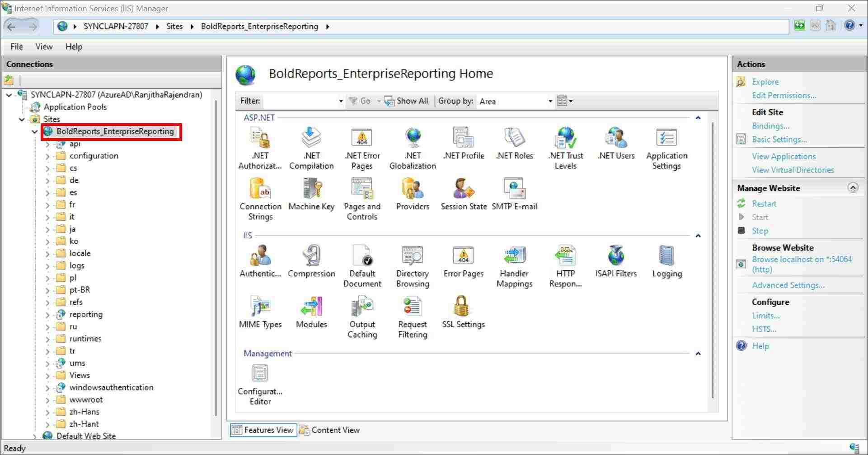The height and width of the screenshot is (455, 868).
Task: Select Application Pools tree item
Action: (x=75, y=107)
